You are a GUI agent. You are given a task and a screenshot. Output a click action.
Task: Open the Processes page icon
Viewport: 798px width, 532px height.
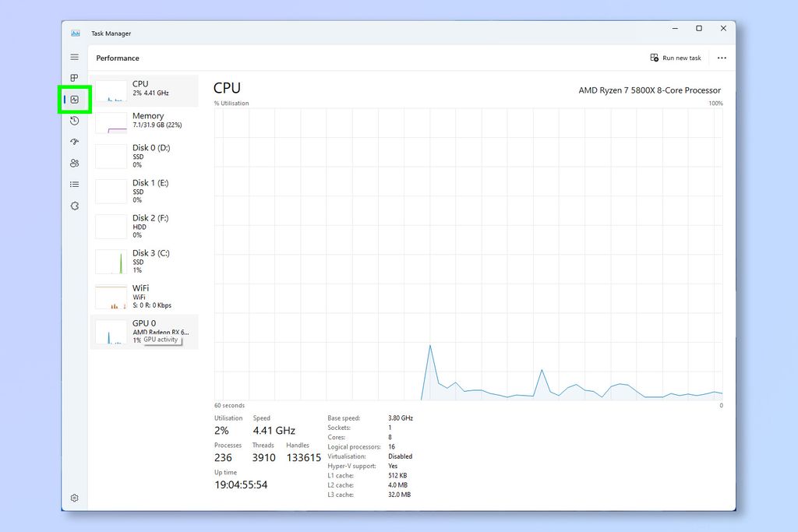pos(74,78)
